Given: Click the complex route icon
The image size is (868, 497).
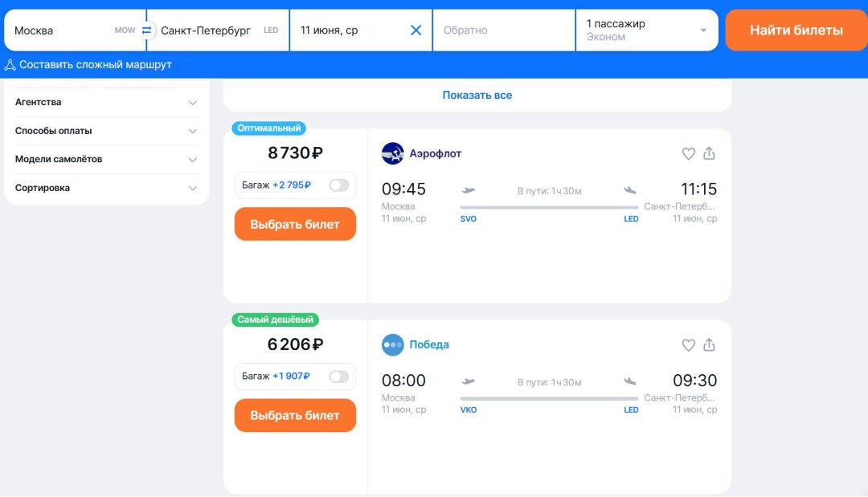Looking at the screenshot, I should coord(10,65).
